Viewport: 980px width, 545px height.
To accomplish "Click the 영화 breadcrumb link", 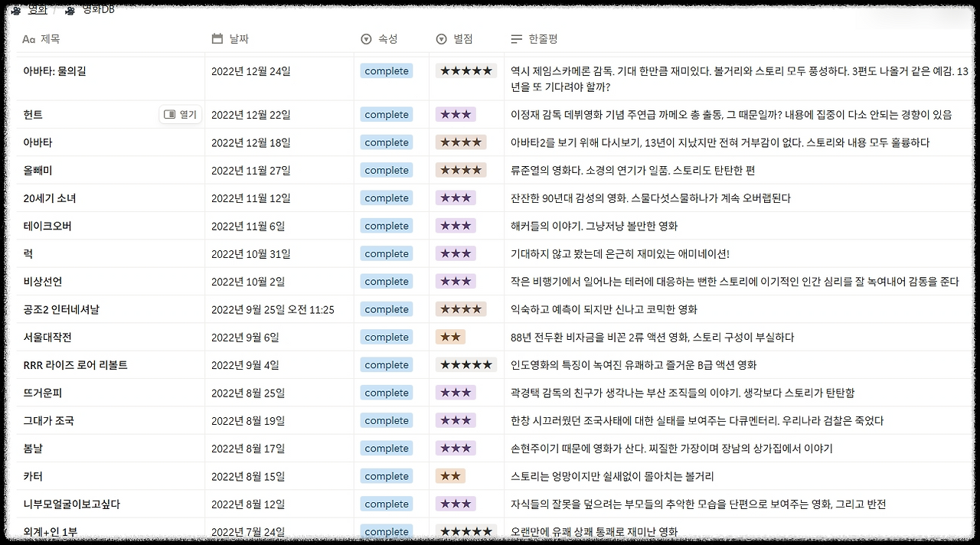I will (x=29, y=10).
